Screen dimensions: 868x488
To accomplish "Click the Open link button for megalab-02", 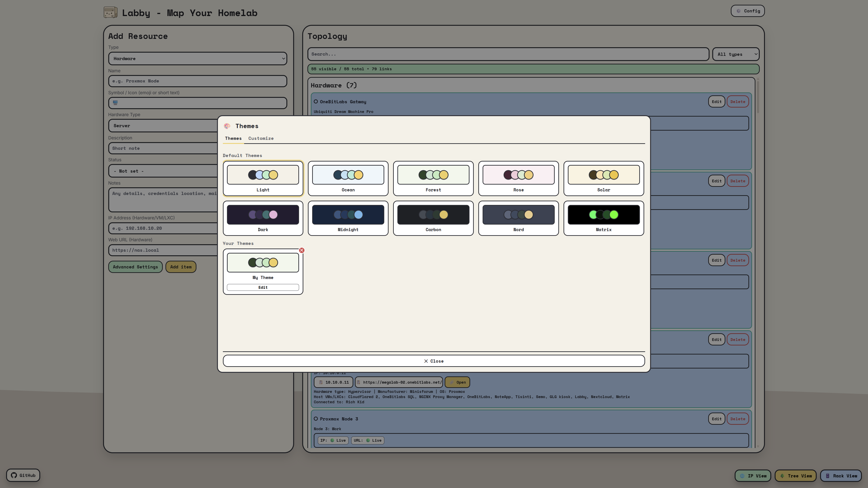I will [457, 382].
